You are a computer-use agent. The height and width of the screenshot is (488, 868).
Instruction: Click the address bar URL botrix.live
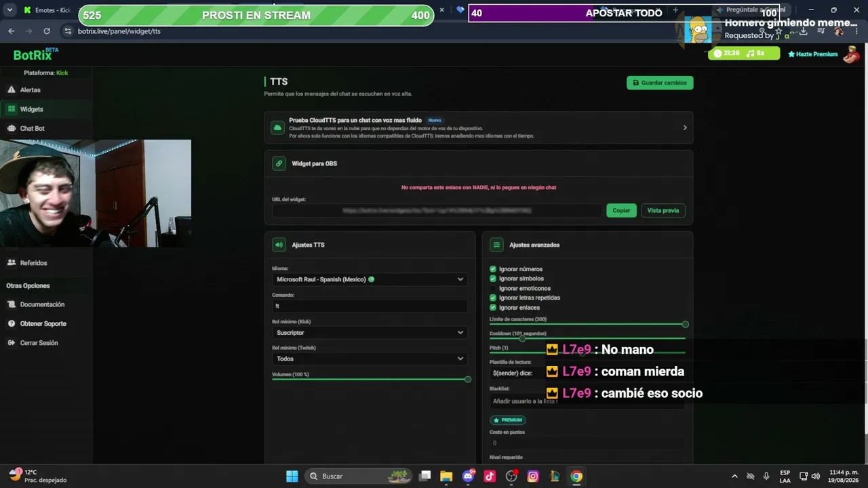coord(119,31)
